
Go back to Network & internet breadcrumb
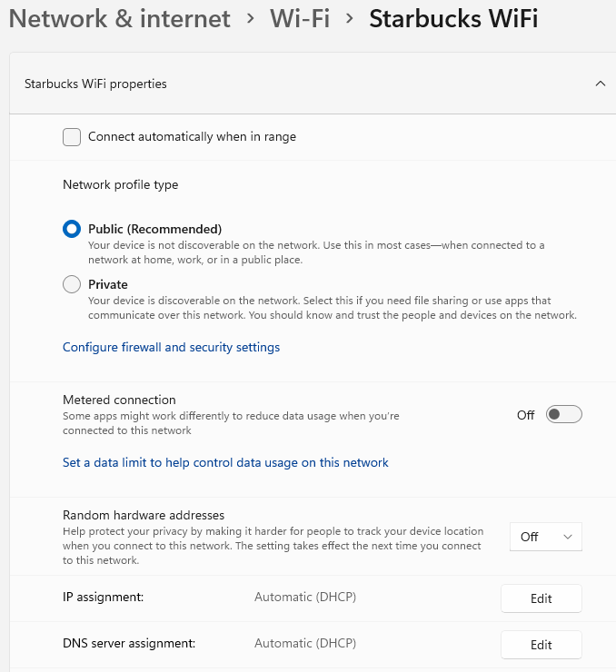click(119, 19)
